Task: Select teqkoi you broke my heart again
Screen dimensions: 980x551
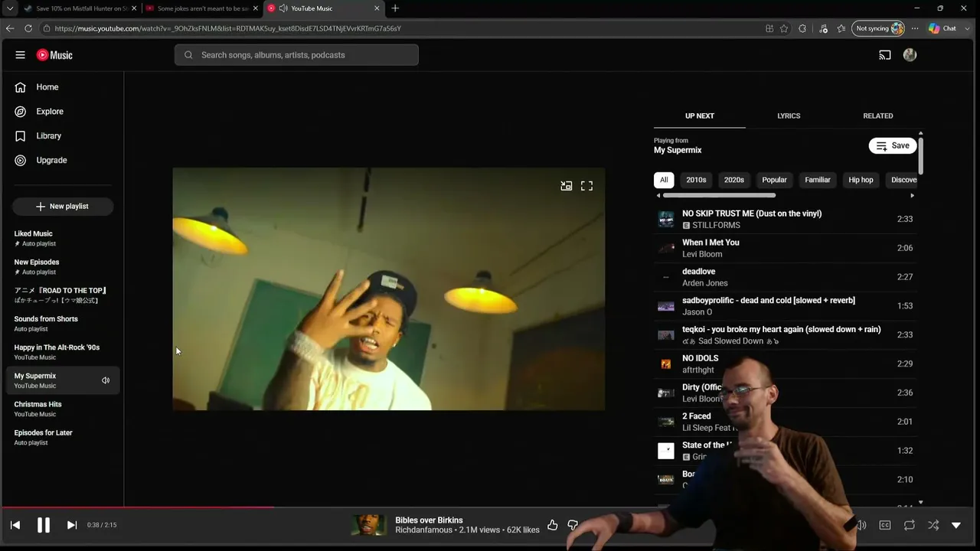Action: [786, 335]
